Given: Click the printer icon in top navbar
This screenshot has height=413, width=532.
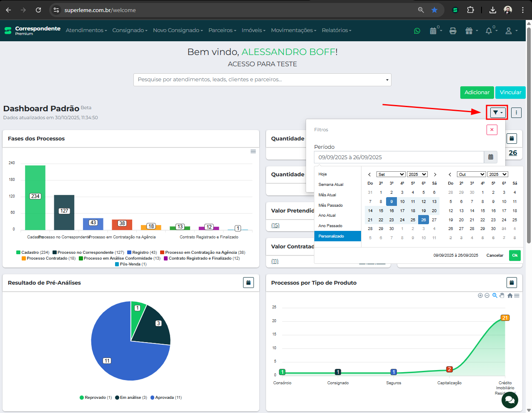Looking at the screenshot, I should click(453, 31).
